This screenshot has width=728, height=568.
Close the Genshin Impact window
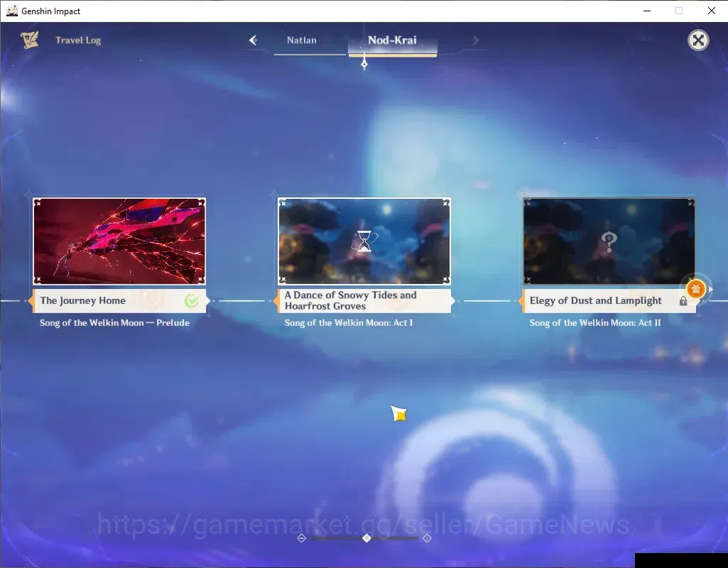pos(711,11)
